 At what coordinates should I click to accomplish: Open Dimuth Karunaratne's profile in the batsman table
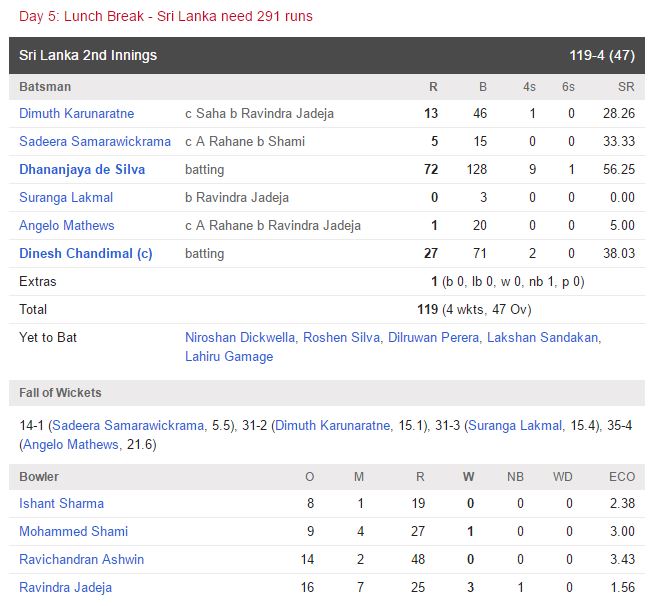pos(76,114)
